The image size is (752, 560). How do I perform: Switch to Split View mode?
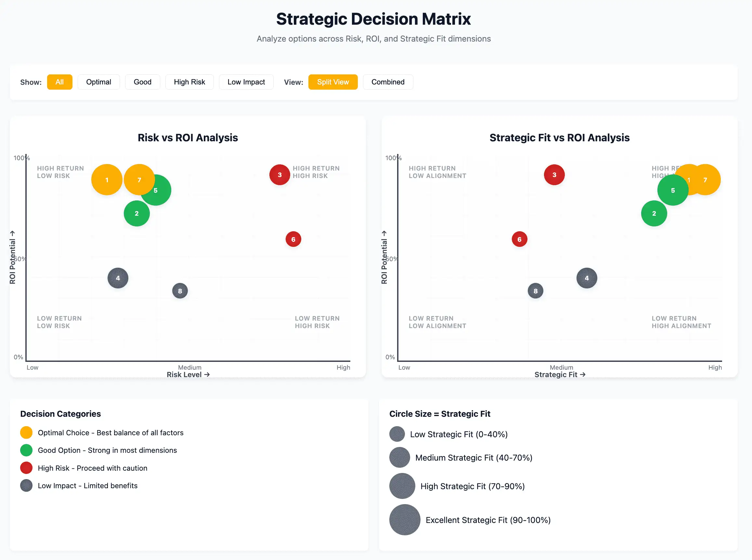click(x=332, y=82)
